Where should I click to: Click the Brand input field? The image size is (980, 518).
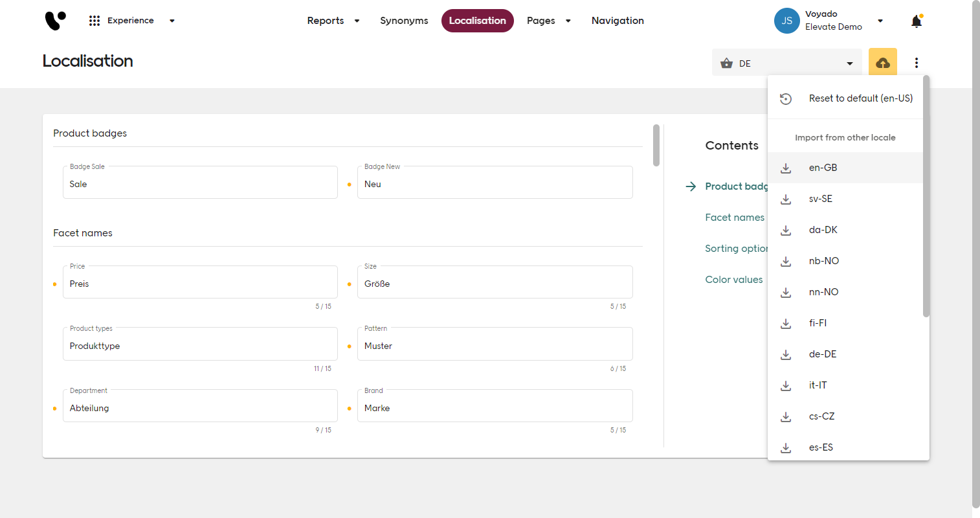(495, 407)
